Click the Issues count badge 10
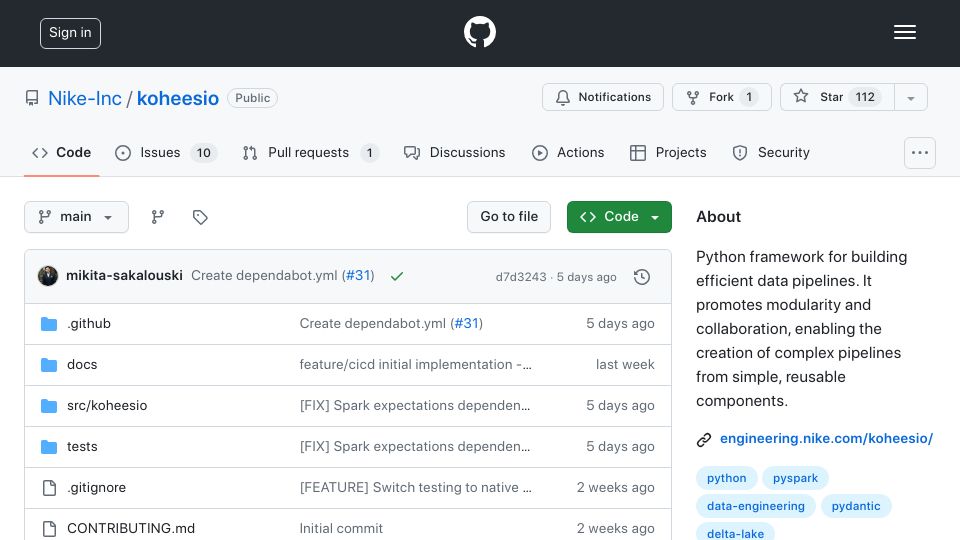Screen dimensions: 960x540 pyautogui.click(x=203, y=153)
